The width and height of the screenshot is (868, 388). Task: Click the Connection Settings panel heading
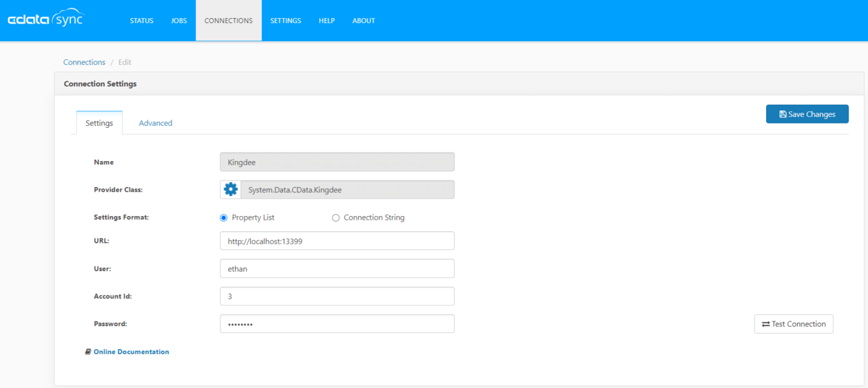(x=101, y=84)
